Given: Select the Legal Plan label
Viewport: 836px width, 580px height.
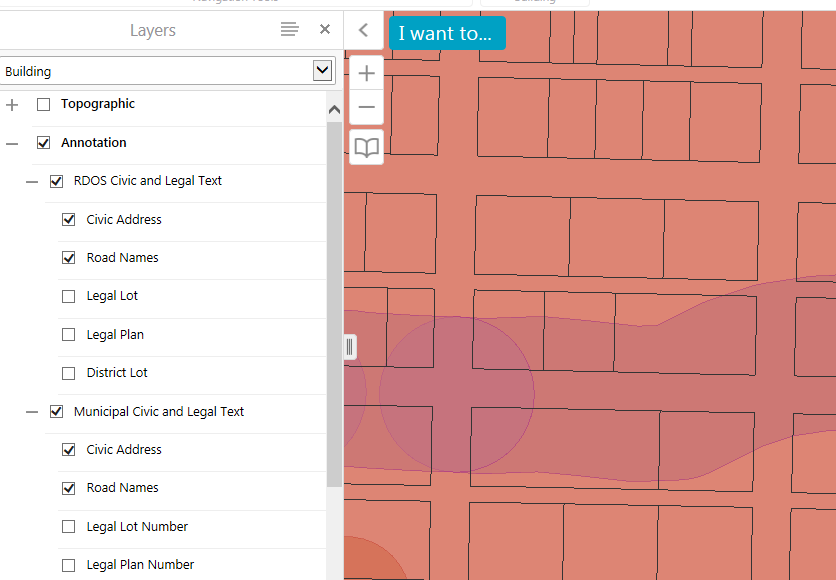Looking at the screenshot, I should (x=115, y=334).
